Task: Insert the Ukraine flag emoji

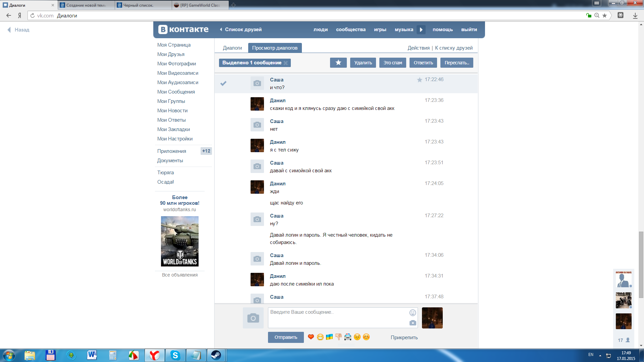Action: tap(329, 337)
